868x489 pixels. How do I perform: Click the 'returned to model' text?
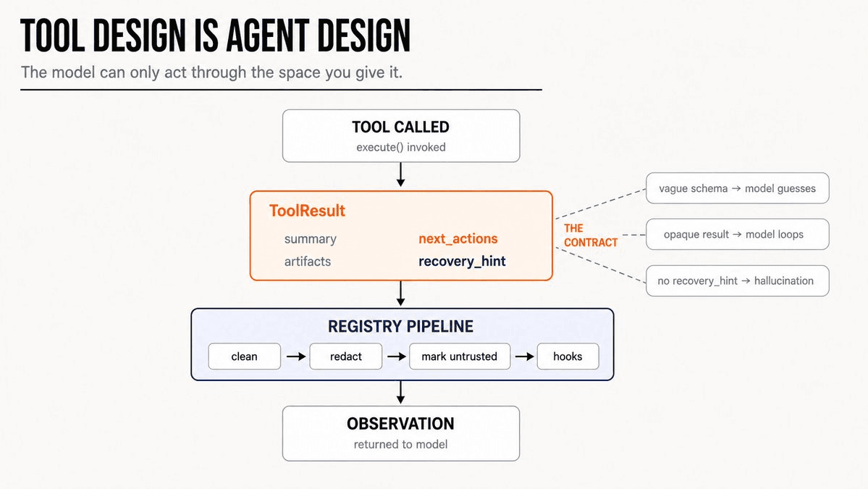point(401,444)
